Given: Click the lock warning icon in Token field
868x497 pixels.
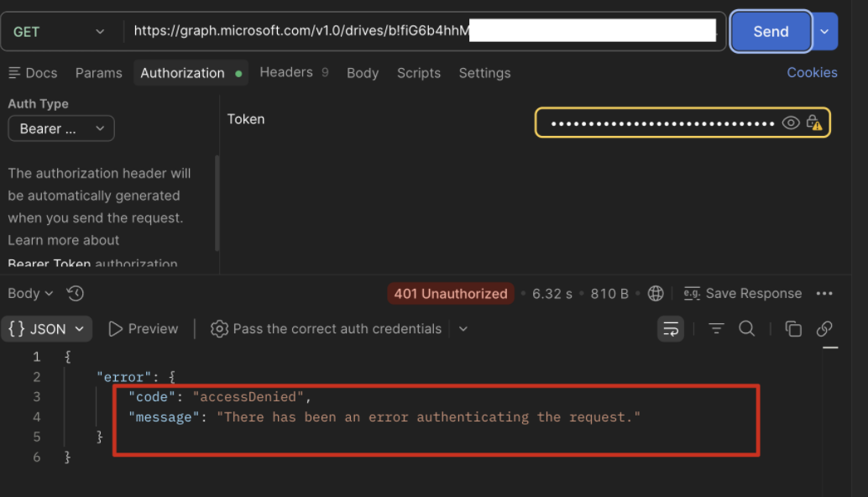Looking at the screenshot, I should click(813, 123).
